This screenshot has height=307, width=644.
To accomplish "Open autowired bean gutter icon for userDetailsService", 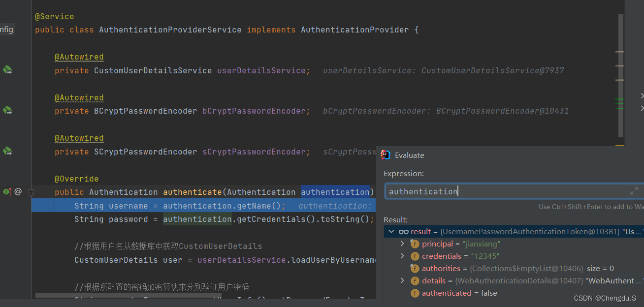I will (7, 70).
